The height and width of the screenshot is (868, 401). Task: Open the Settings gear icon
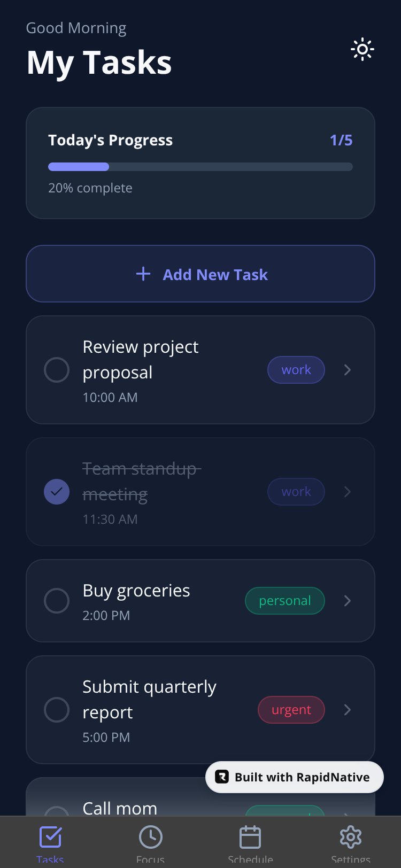(351, 837)
